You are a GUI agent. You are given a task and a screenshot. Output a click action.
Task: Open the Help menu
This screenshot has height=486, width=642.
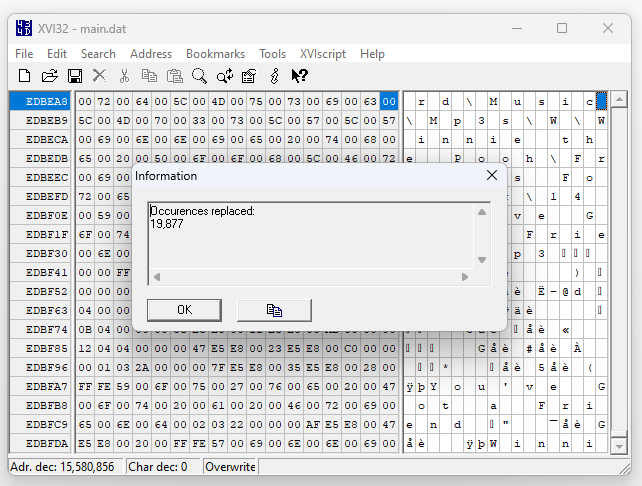pos(372,54)
